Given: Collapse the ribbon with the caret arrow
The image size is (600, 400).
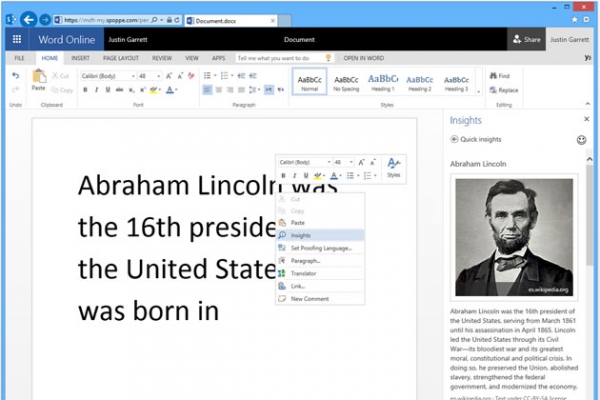Looking at the screenshot, I should tap(588, 104).
